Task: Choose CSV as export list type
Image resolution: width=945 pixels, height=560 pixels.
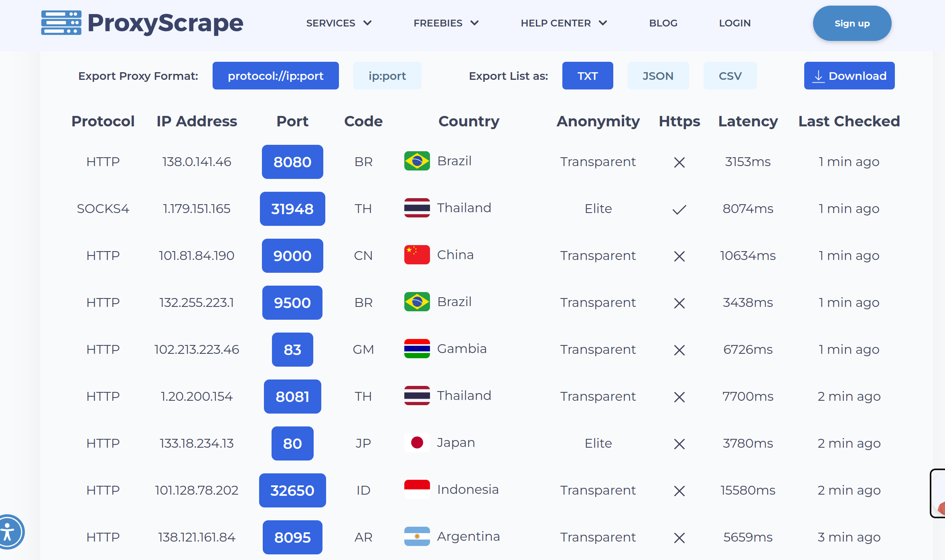Action: [x=730, y=76]
